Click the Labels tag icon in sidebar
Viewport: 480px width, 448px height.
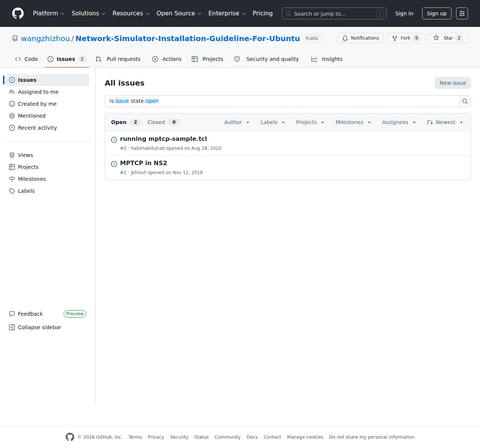(12, 191)
